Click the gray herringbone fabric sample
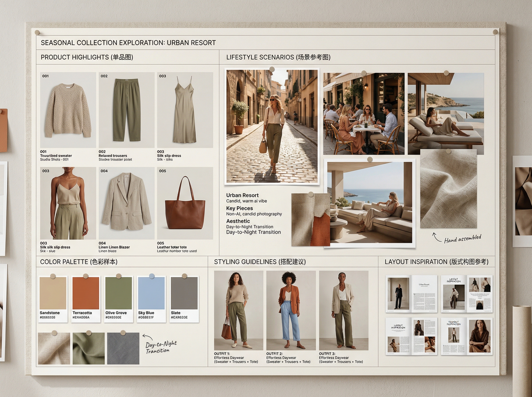532x397 pixels. pyautogui.click(x=123, y=348)
